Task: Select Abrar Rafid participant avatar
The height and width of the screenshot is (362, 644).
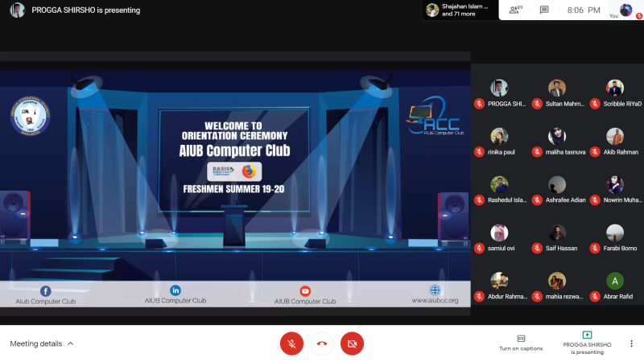Action: 615,281
